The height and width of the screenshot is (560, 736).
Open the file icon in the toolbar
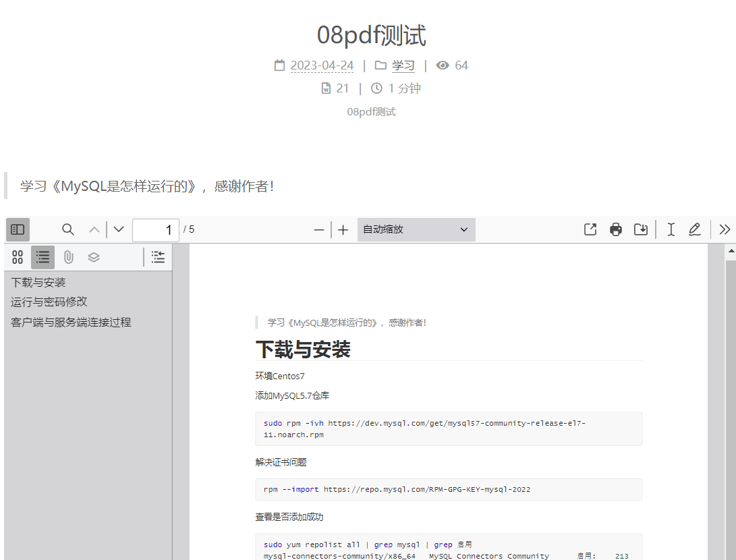tap(590, 229)
